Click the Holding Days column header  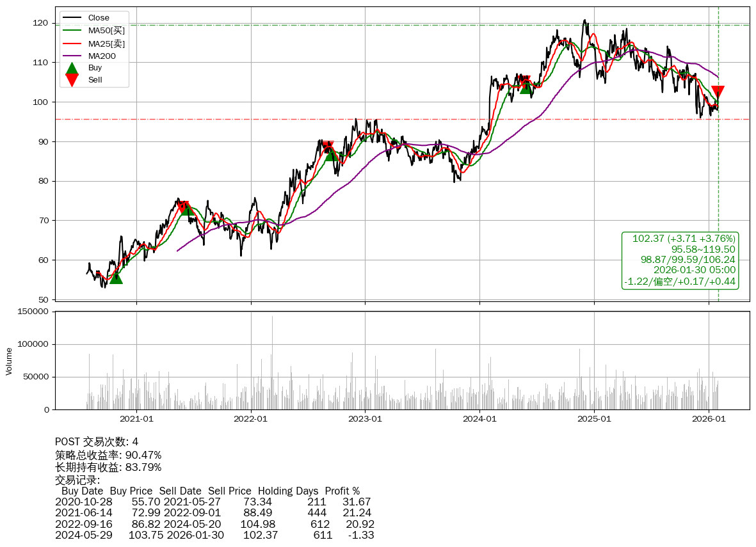click(x=288, y=491)
